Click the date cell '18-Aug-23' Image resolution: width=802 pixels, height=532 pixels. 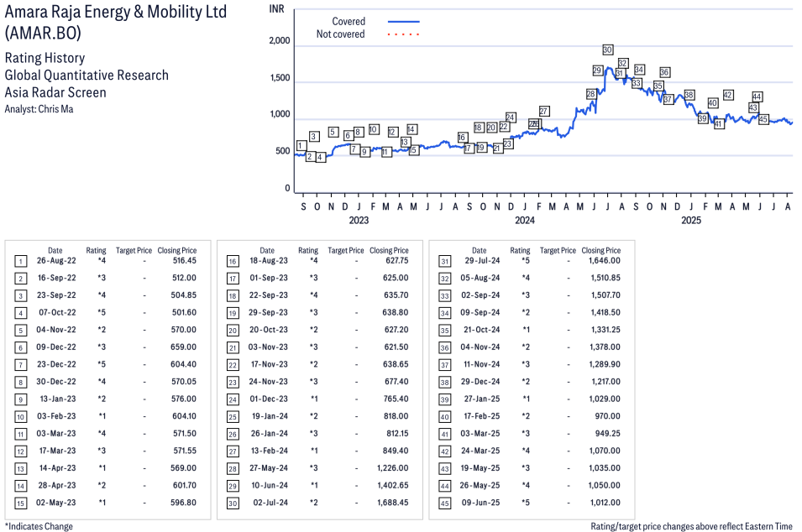coord(269,261)
